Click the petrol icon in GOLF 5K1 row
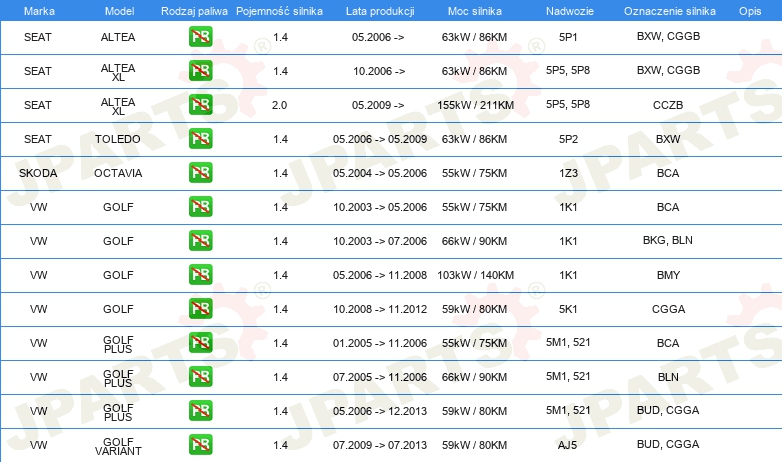 click(x=200, y=308)
